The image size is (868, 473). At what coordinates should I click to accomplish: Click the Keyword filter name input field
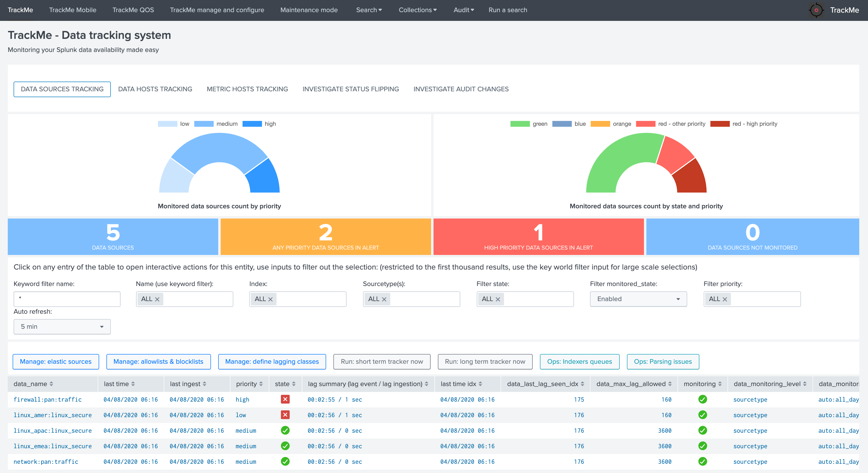[67, 299]
